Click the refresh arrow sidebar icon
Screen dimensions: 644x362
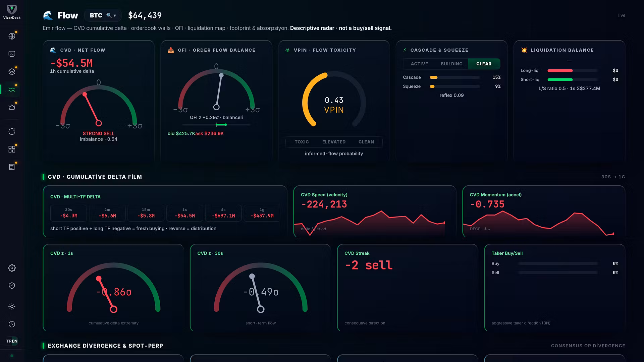12,131
